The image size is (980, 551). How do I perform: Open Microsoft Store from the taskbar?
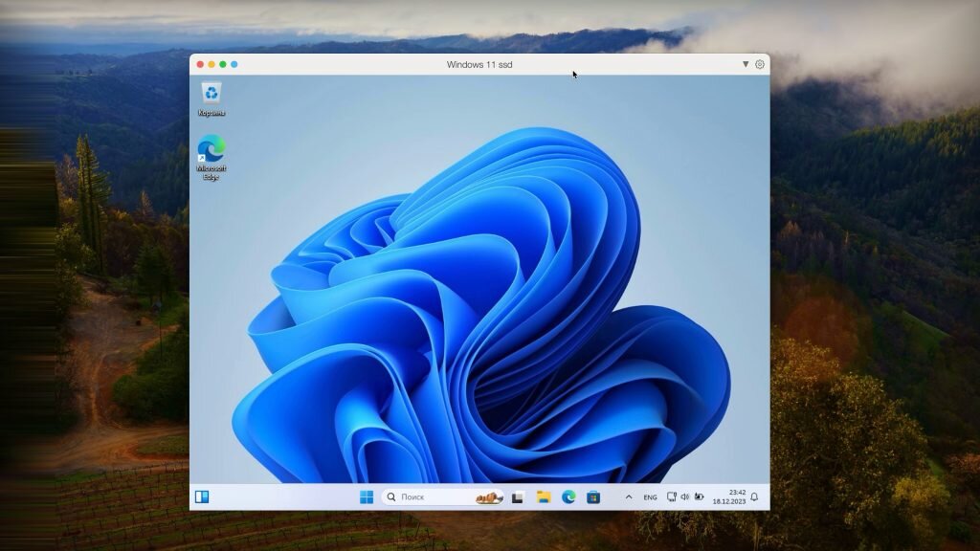(593, 497)
